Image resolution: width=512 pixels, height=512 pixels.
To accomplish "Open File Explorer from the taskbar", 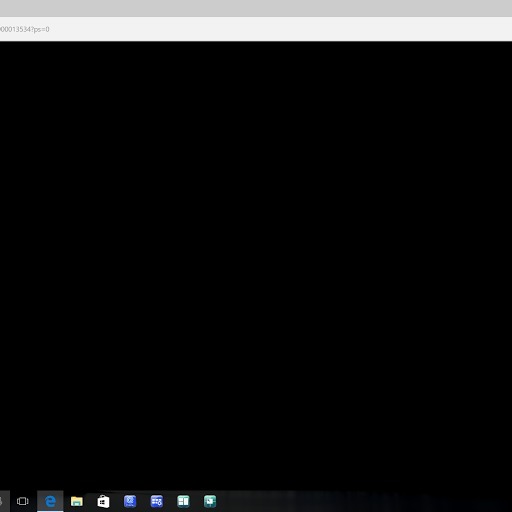I will pos(77,501).
